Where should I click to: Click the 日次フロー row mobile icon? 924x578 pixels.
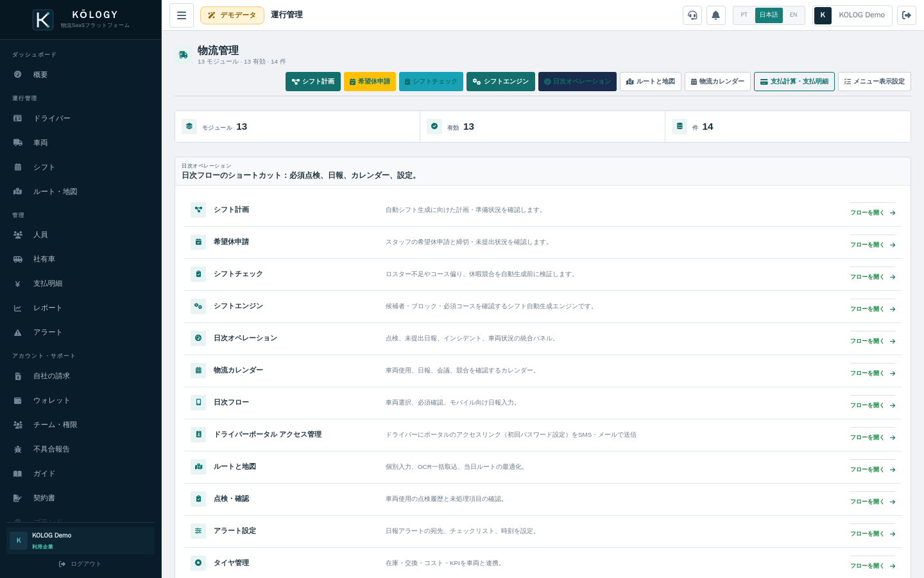pos(198,403)
